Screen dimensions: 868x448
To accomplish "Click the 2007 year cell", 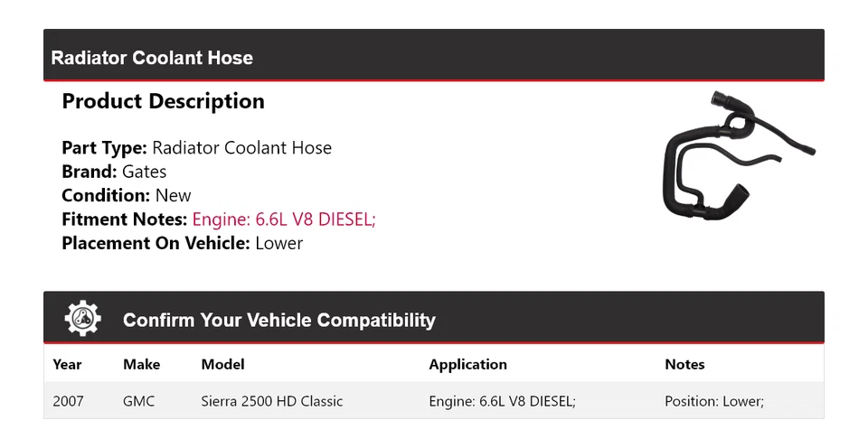I will (x=68, y=401).
